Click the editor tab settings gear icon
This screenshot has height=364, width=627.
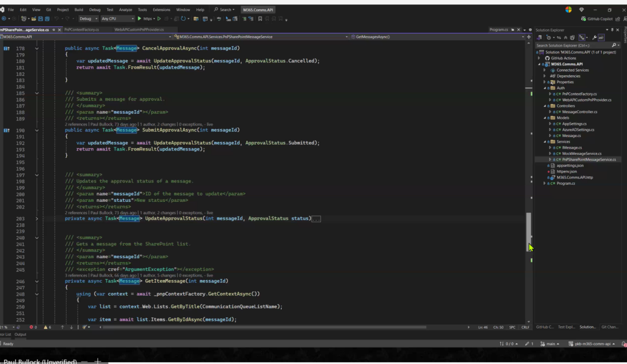tap(530, 29)
